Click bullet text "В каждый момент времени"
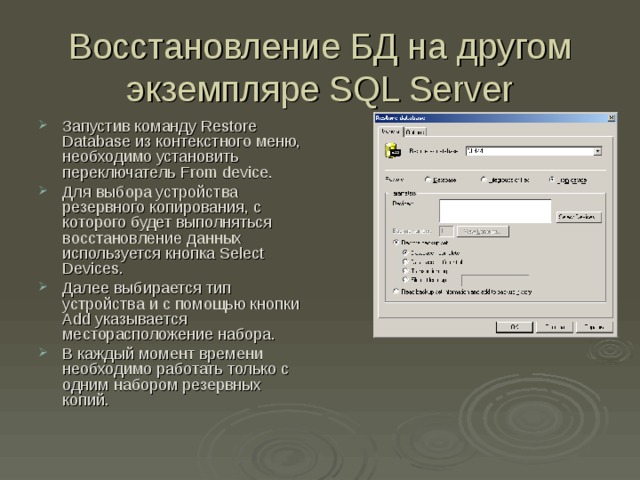 point(162,353)
